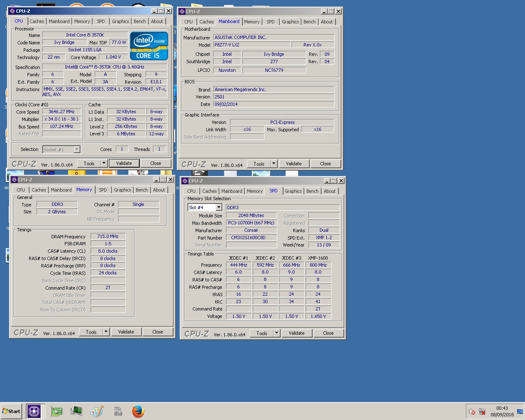Switch to CPU tab in Memory window
This screenshot has width=525, height=420.
click(x=21, y=190)
